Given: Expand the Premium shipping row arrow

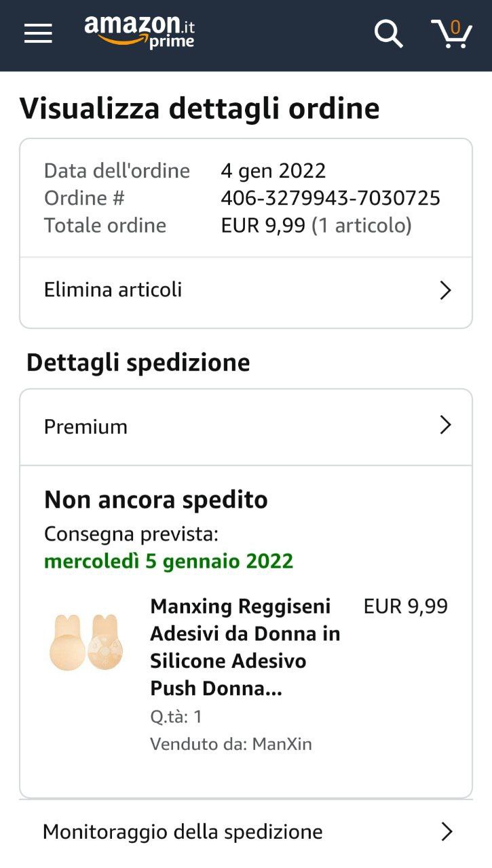Looking at the screenshot, I should (445, 426).
